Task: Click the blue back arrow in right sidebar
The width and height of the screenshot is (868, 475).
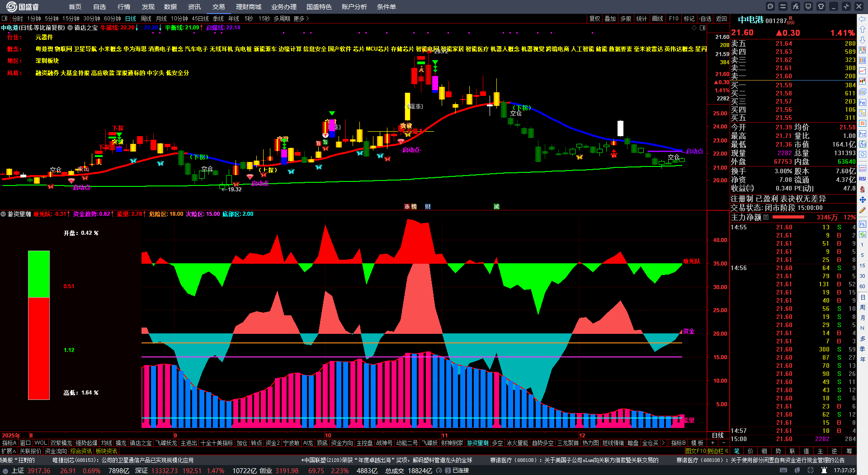Action: click(x=863, y=19)
